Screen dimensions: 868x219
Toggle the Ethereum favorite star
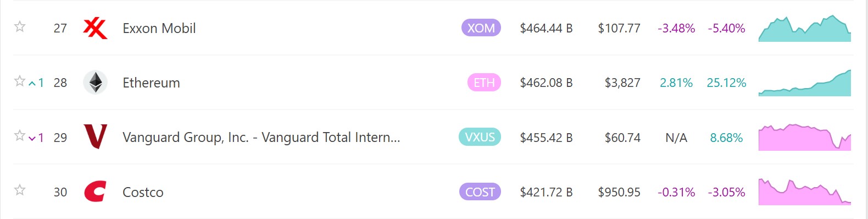click(x=20, y=81)
